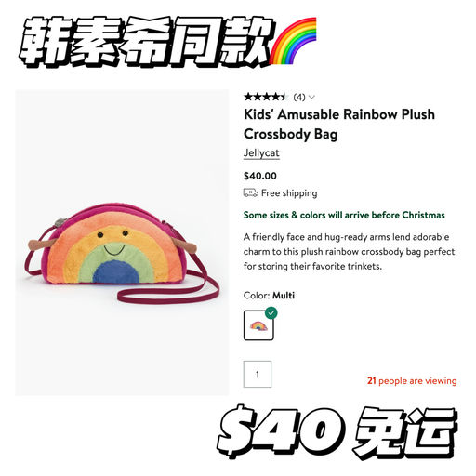476x476 pixels.
Task: Open the Jellycat brand link
Action: (261, 153)
